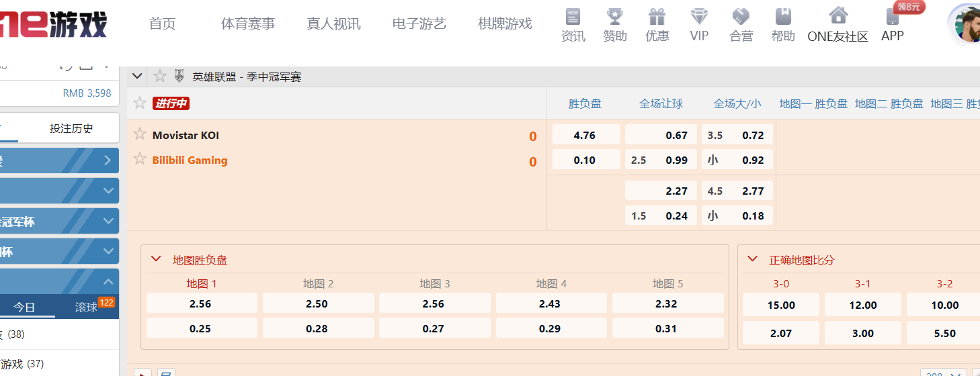Select the 今日 tab

[24, 307]
